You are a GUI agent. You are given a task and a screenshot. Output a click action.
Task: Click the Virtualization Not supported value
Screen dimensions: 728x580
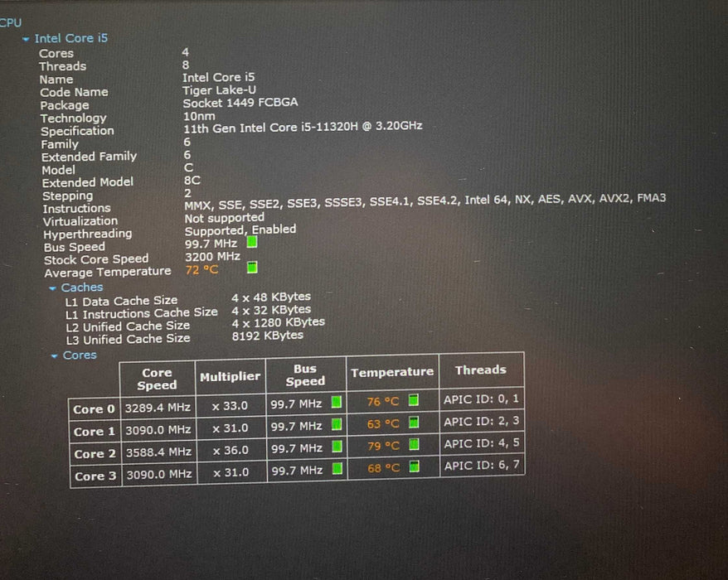click(x=224, y=218)
